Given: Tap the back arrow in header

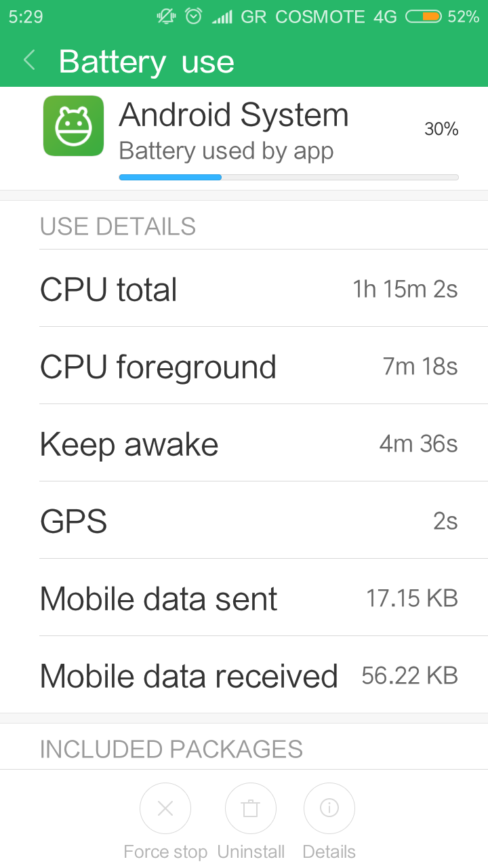Looking at the screenshot, I should coord(29,61).
